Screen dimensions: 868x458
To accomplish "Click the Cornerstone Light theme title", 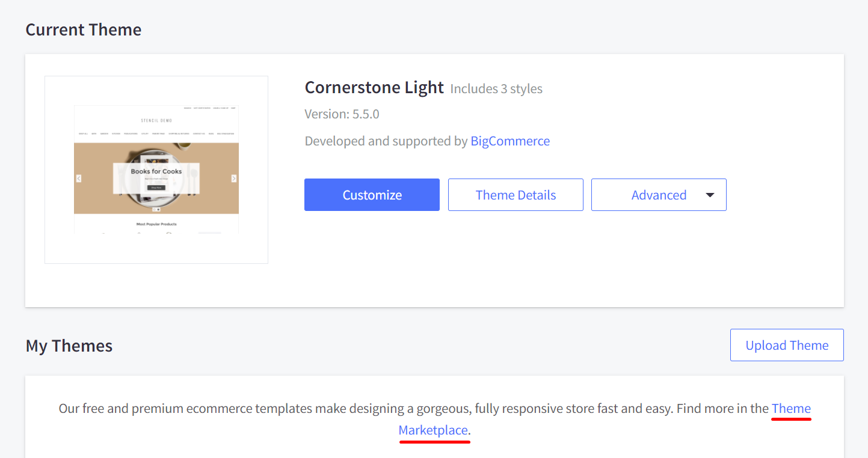I will 374,88.
